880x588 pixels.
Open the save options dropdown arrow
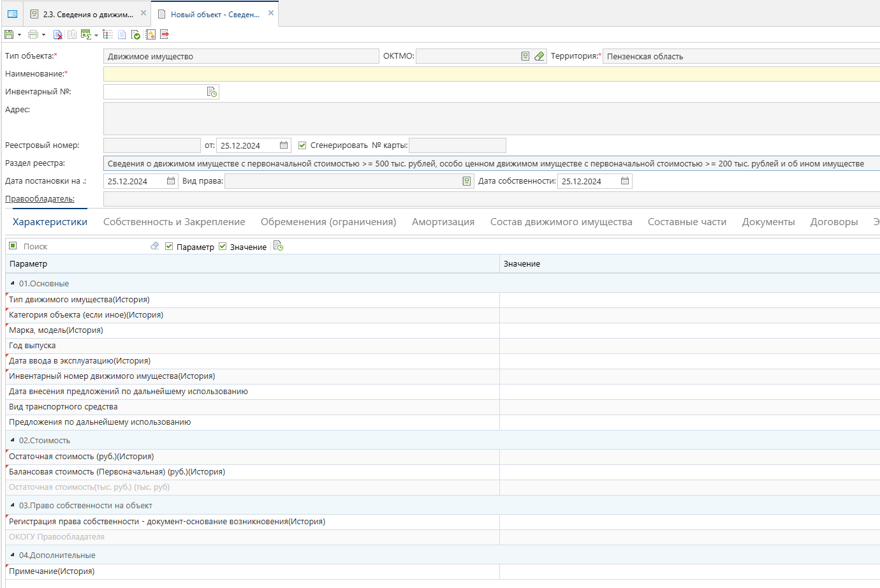[19, 35]
